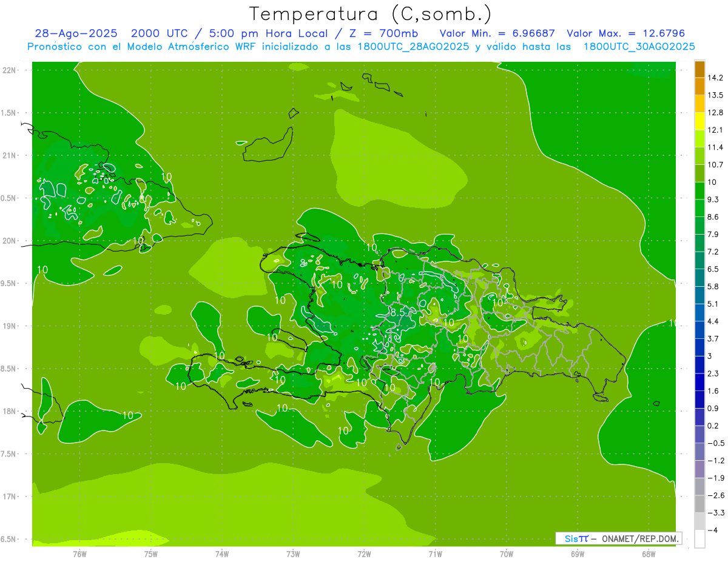Click the '8.5' contour label on the map
This screenshot has height=562, width=728.
397,313
